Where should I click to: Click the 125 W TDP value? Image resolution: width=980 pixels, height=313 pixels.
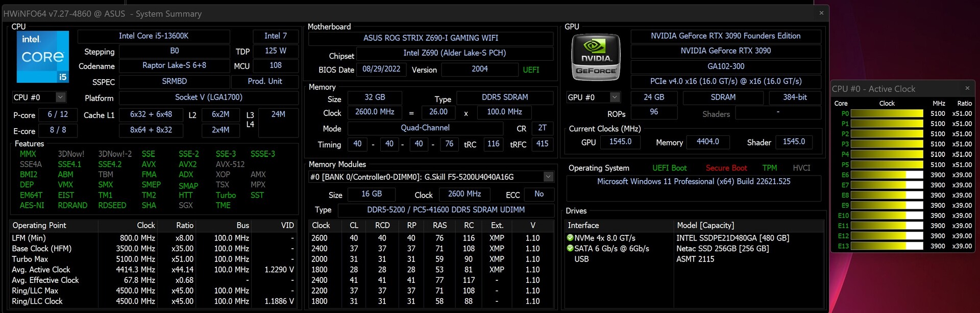pyautogui.click(x=276, y=51)
